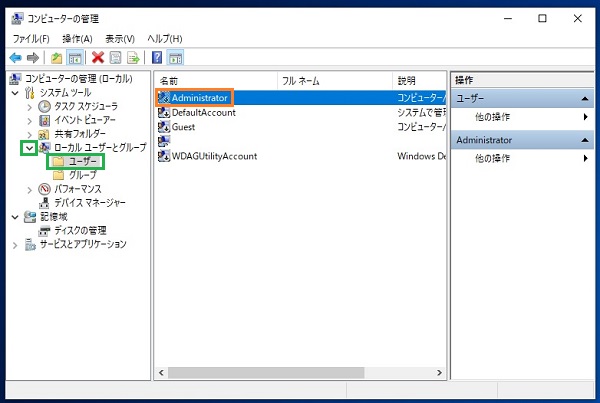Image resolution: width=600 pixels, height=403 pixels.
Task: Open the Help question mark icon
Action: pos(157,58)
